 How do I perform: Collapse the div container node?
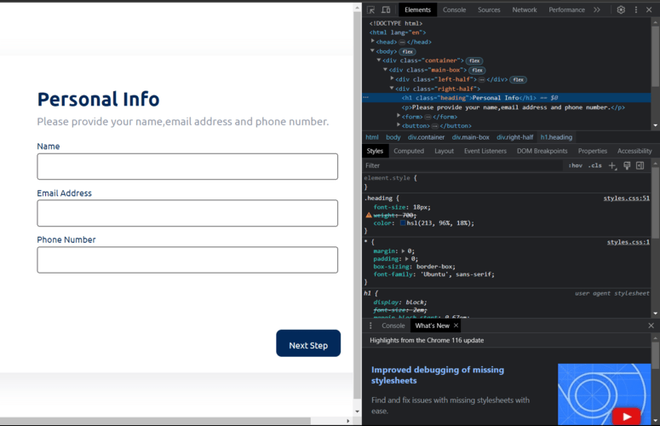click(379, 60)
